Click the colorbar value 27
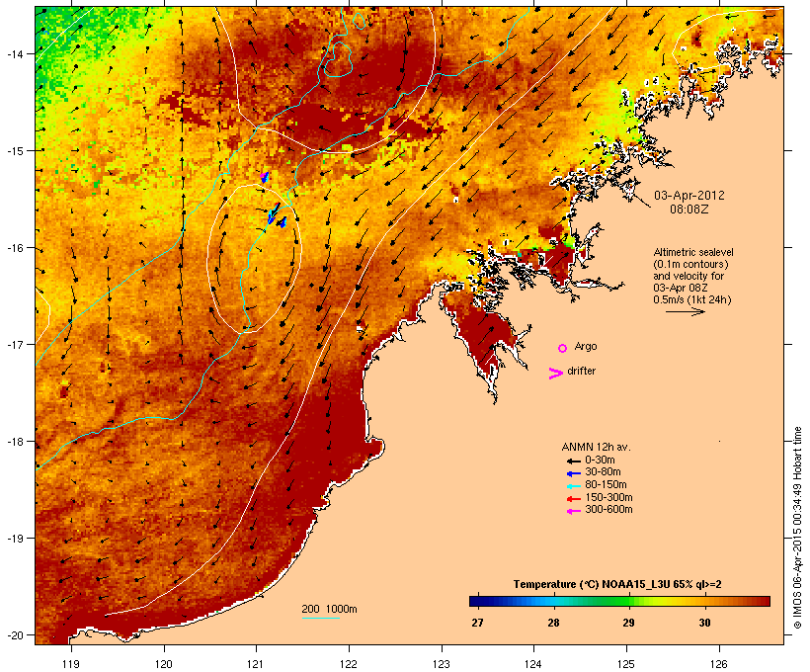 pyautogui.click(x=477, y=623)
